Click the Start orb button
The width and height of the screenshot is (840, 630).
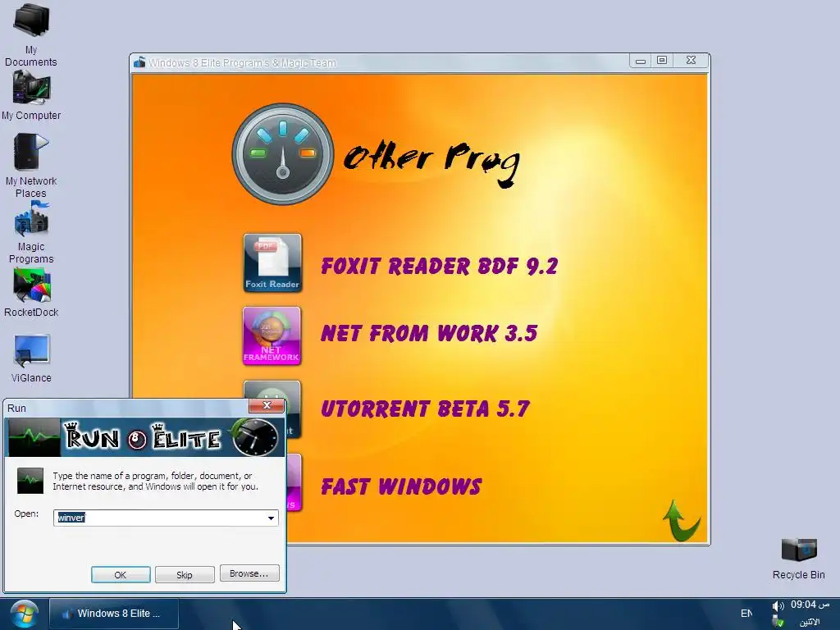click(x=24, y=614)
